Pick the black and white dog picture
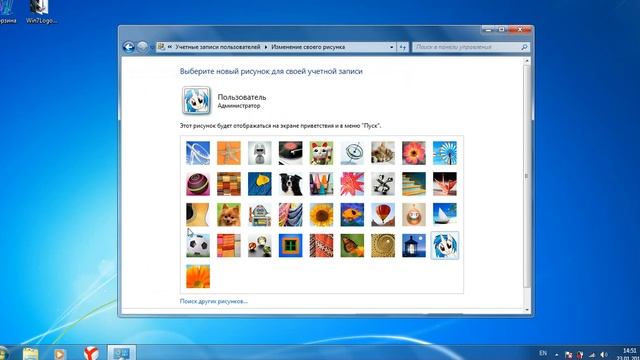This screenshot has width=640, height=360. [291, 184]
